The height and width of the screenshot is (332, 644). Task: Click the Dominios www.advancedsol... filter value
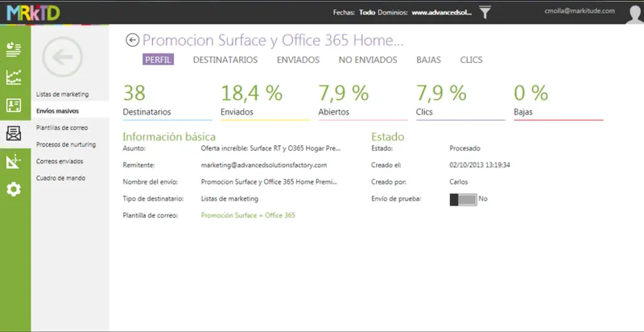click(x=441, y=13)
